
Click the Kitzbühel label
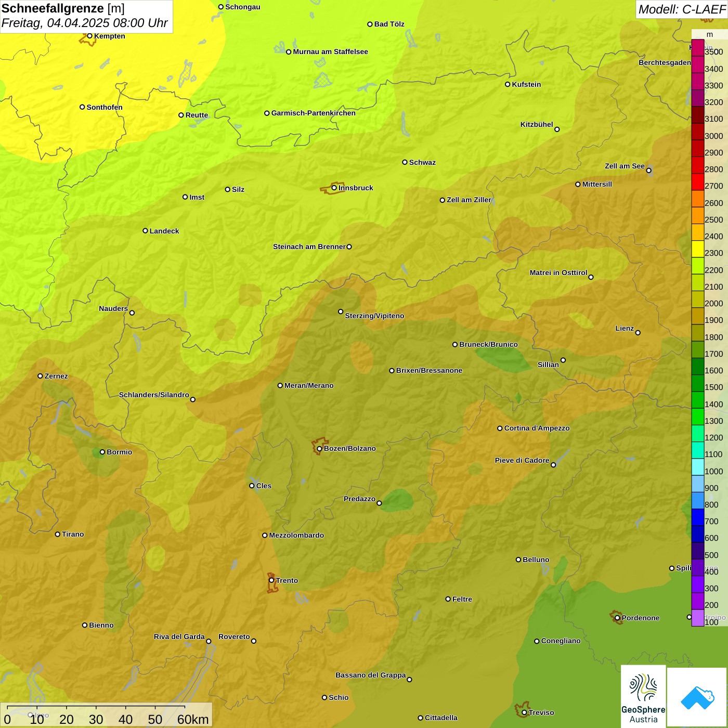(x=537, y=124)
